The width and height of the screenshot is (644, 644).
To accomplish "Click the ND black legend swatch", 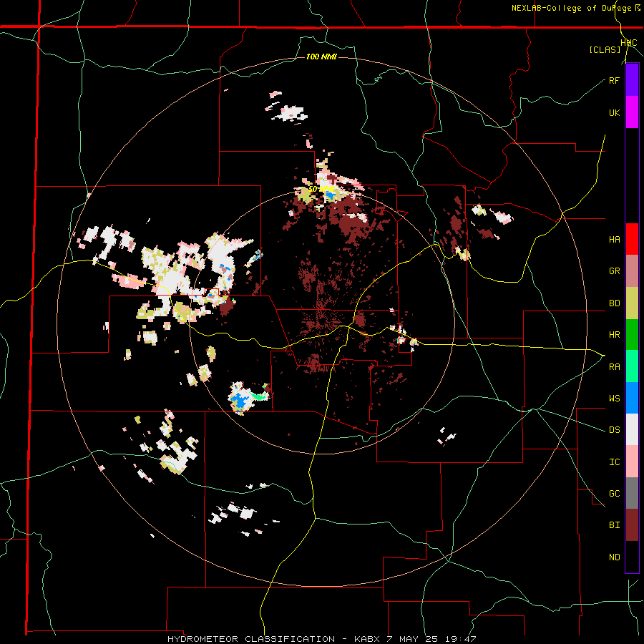I will click(x=632, y=557).
